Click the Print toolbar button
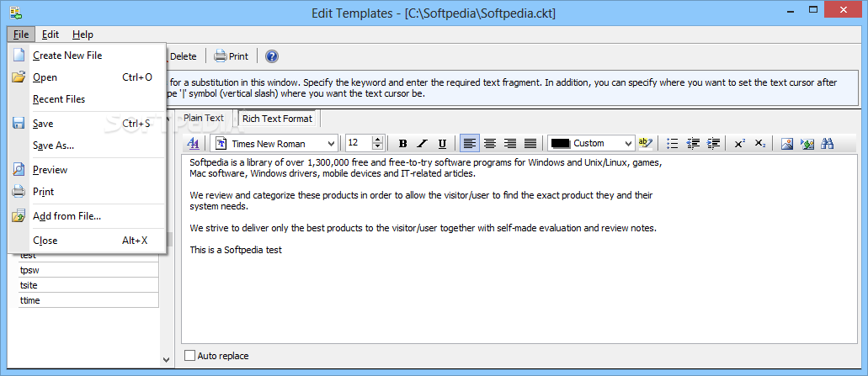Image resolution: width=868 pixels, height=376 pixels. click(232, 56)
